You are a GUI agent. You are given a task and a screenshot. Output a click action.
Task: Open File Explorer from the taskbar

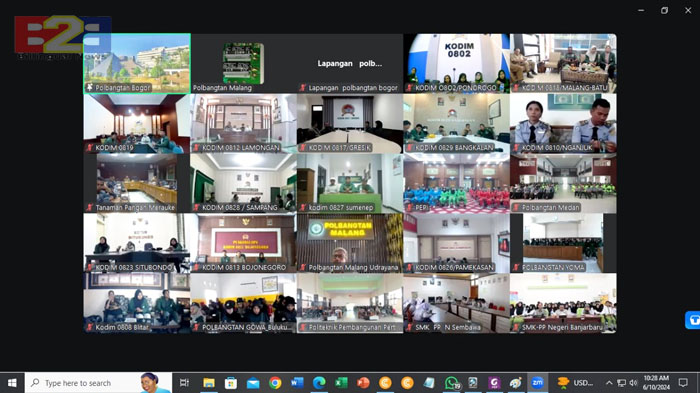click(x=208, y=383)
